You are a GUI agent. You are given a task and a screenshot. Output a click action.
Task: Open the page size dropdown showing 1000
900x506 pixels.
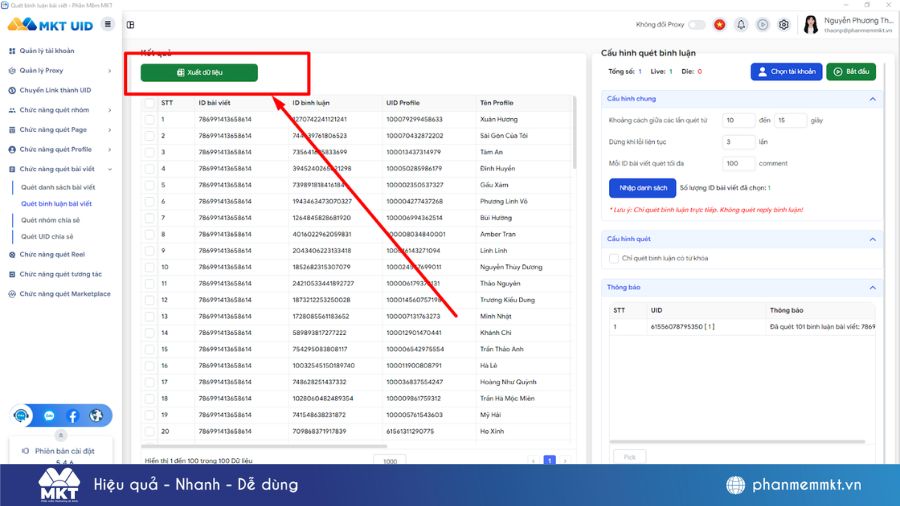click(390, 460)
